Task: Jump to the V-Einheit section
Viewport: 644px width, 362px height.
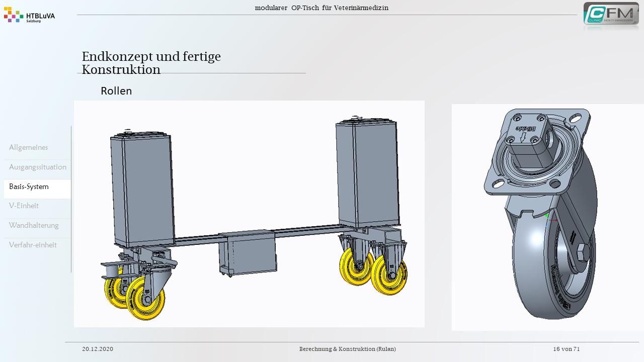Action: [x=24, y=206]
